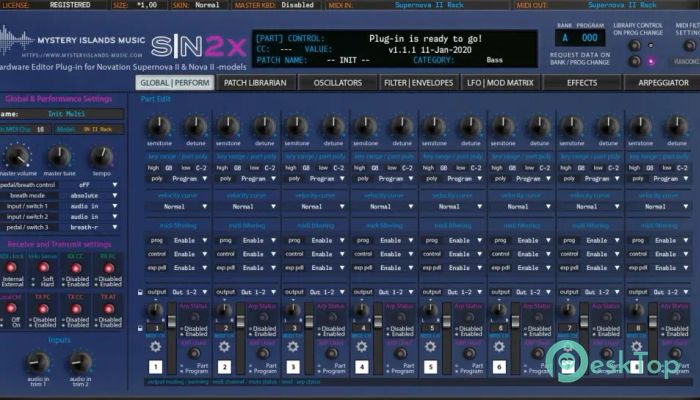Viewport: 700px width, 400px height.
Task: Open the input / switch 1 dropdown
Action: [91, 206]
